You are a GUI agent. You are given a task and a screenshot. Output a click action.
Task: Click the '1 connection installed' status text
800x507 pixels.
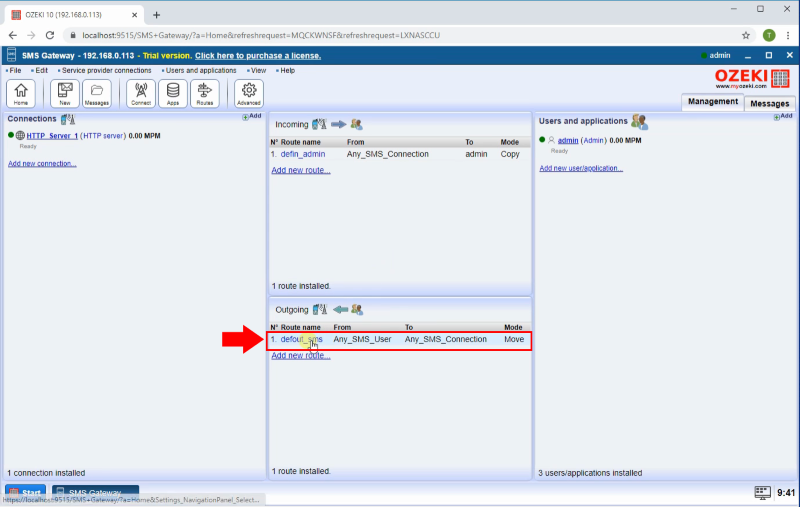tap(46, 473)
